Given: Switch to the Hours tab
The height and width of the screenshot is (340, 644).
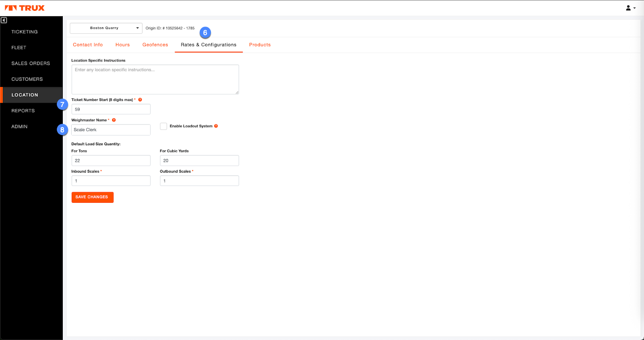Looking at the screenshot, I should (122, 45).
